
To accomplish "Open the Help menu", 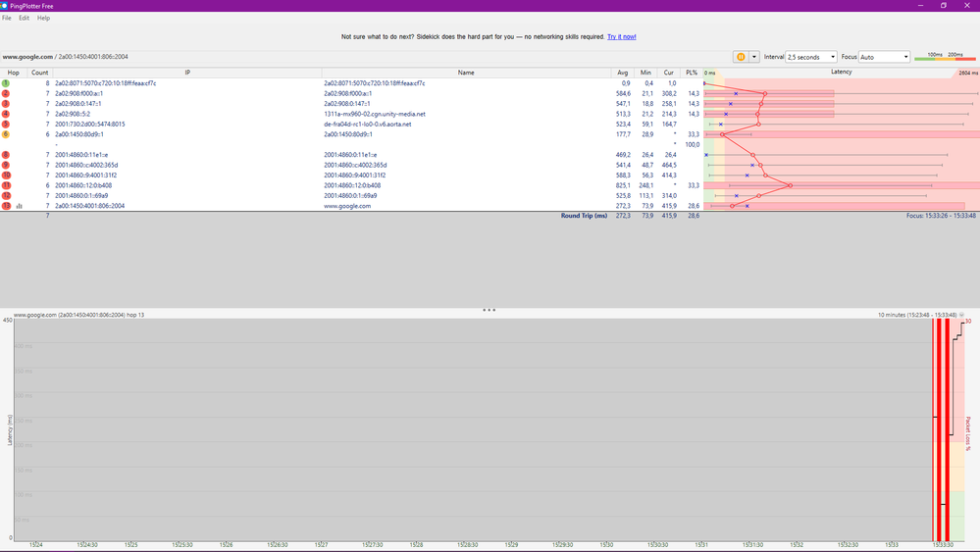I will [x=43, y=18].
